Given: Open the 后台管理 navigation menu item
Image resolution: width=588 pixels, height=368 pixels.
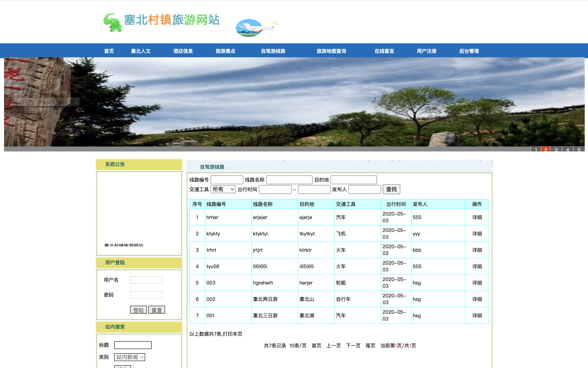Looking at the screenshot, I should 469,51.
